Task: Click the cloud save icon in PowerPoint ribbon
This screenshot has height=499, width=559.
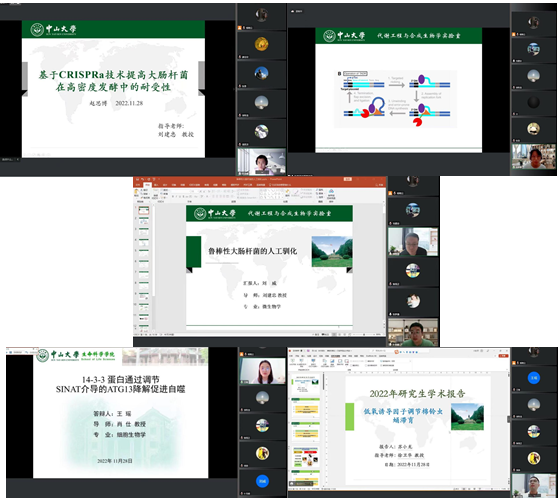Action: pyautogui.click(x=331, y=191)
